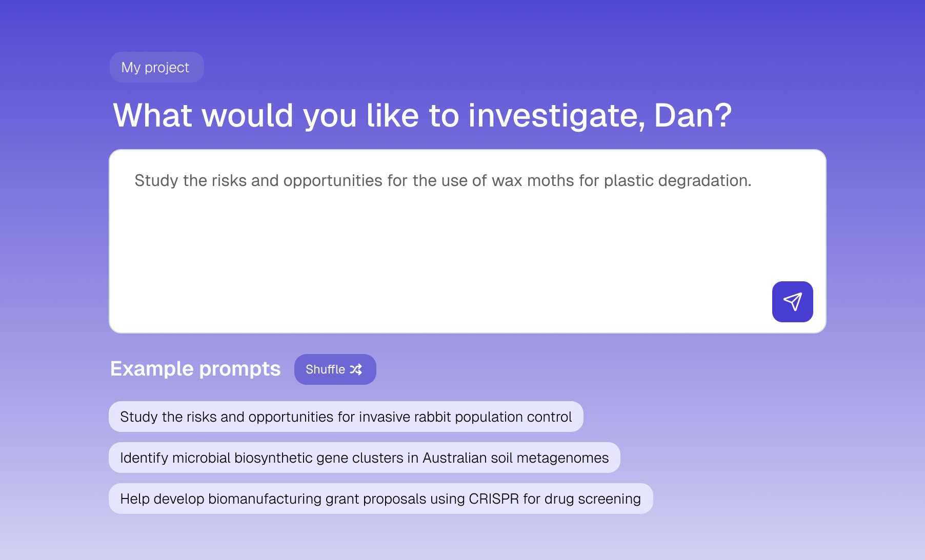
Task: Click the "My project" label text
Action: point(155,67)
